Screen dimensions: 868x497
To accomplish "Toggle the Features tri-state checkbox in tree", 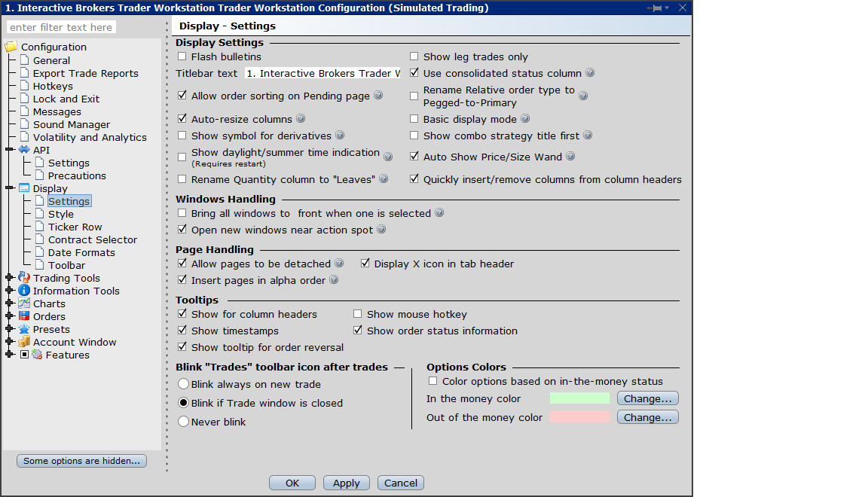I will coord(24,354).
